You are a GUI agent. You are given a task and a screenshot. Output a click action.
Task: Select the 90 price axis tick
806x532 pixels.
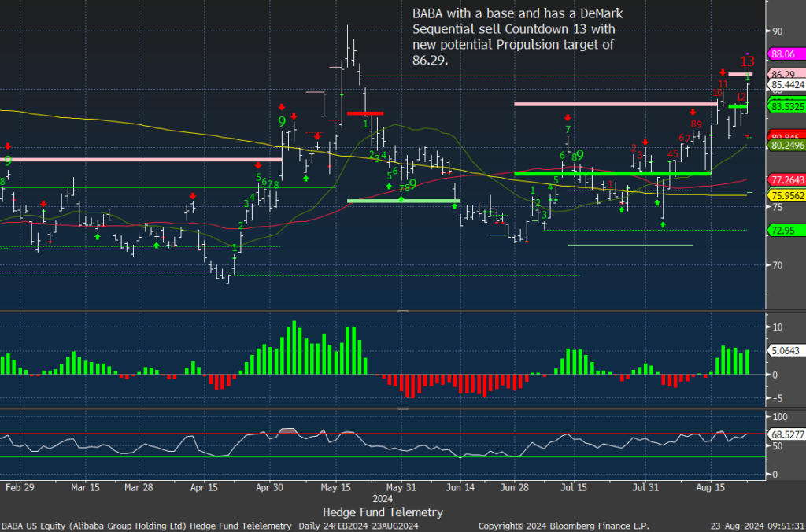pos(777,31)
